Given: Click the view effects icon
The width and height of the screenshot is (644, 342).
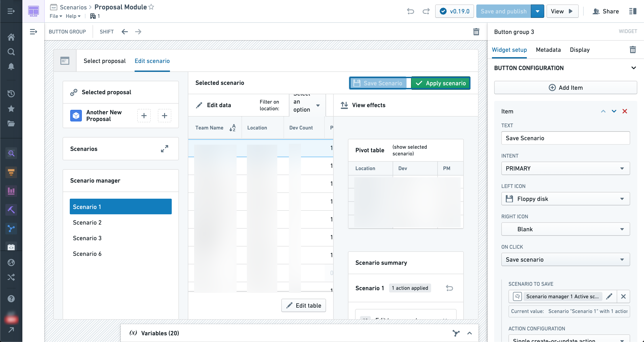Looking at the screenshot, I should 344,105.
